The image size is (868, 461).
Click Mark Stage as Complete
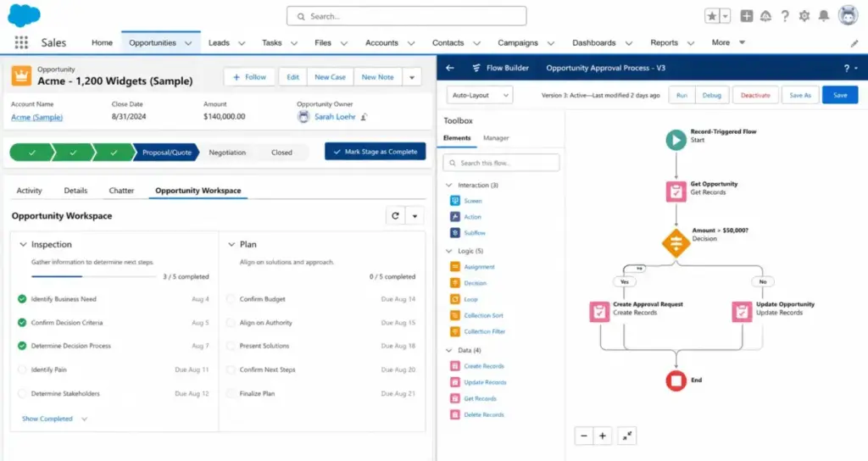click(376, 152)
